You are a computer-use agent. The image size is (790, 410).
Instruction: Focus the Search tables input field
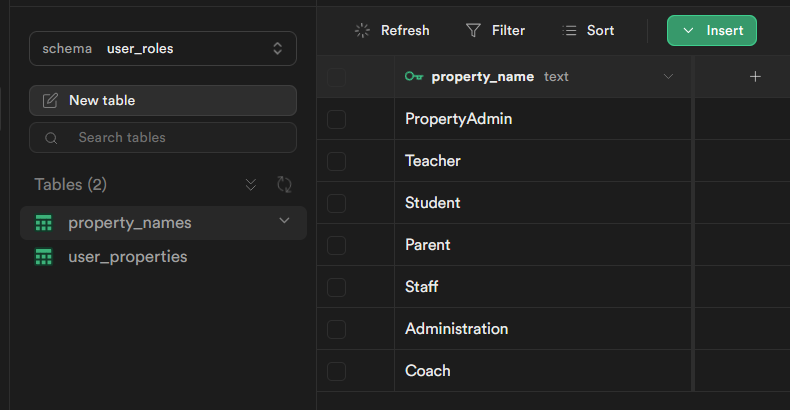170,137
